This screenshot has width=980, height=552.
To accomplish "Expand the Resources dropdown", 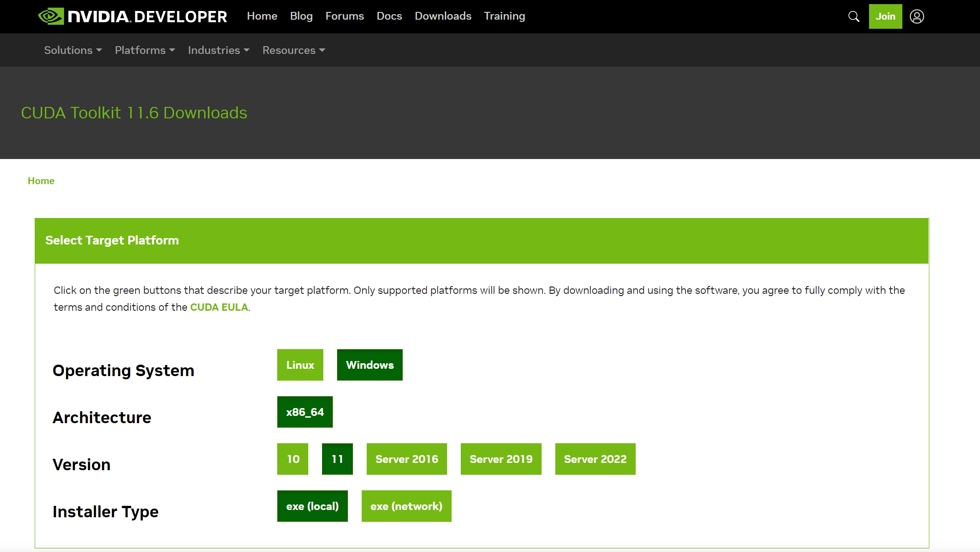I will click(x=294, y=50).
